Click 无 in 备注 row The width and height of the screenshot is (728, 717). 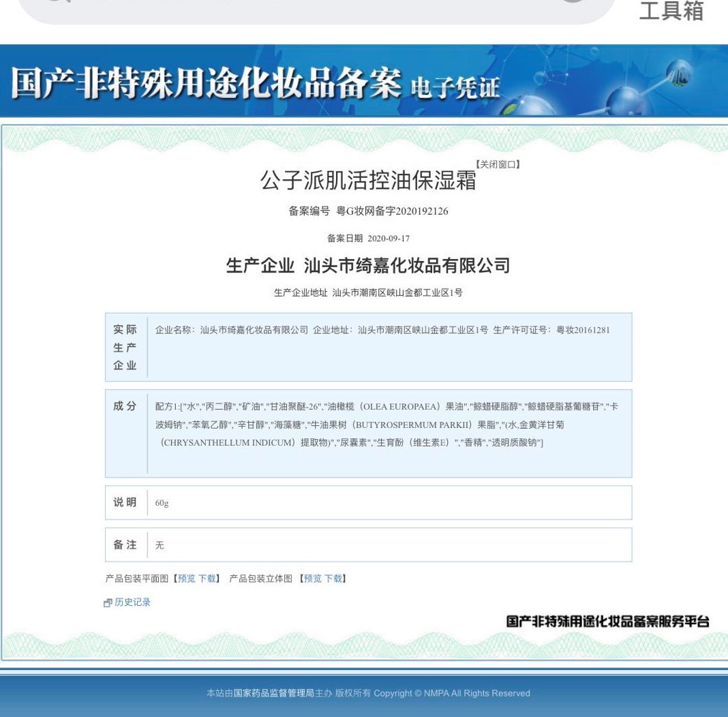pos(160,545)
